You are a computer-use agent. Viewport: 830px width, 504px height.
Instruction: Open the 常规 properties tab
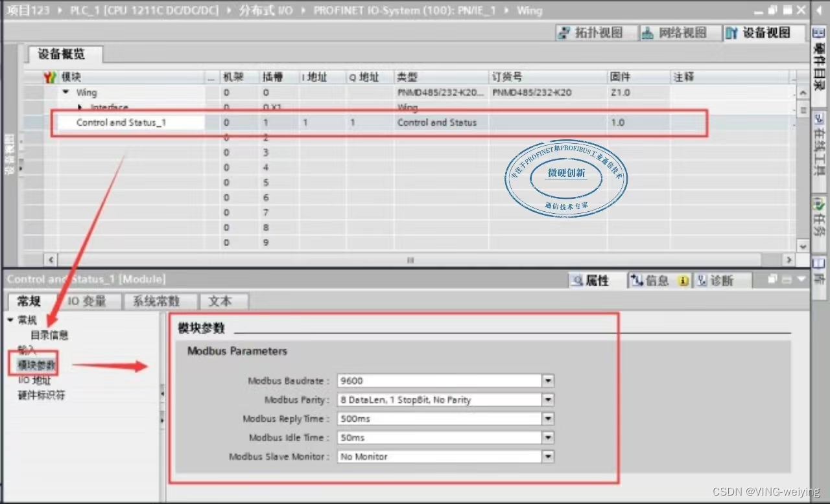tap(29, 301)
